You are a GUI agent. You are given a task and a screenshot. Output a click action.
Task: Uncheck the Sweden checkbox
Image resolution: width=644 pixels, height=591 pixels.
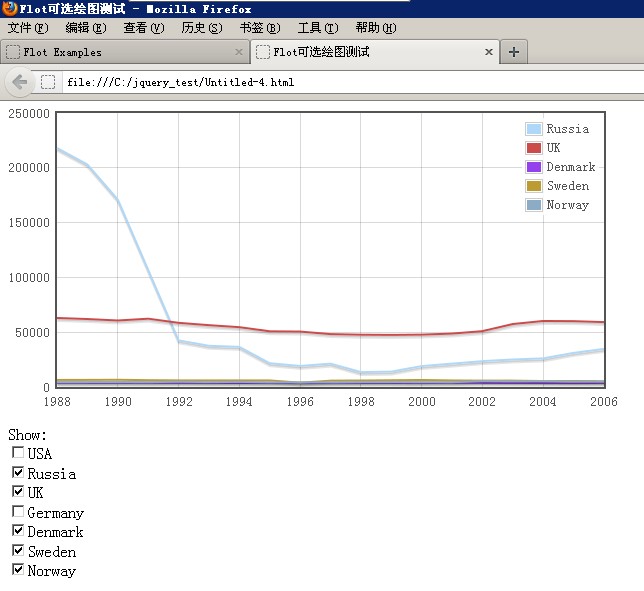click(18, 551)
